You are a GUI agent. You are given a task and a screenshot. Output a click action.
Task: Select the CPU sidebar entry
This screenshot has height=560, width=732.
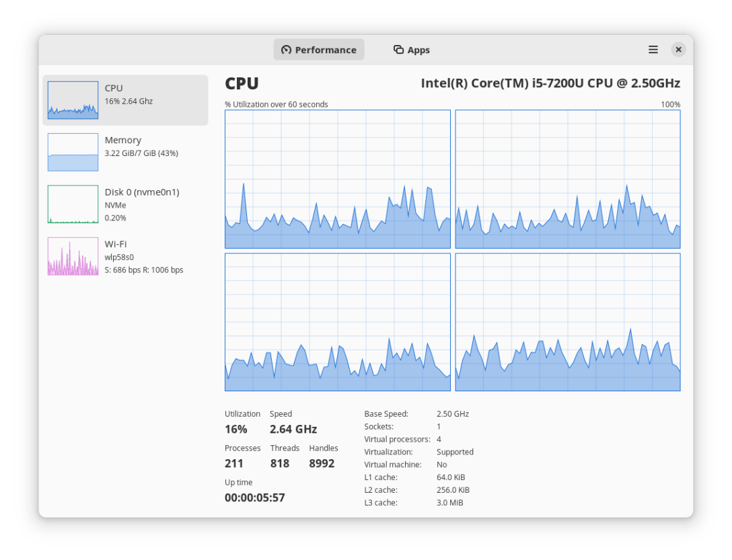pos(125,100)
